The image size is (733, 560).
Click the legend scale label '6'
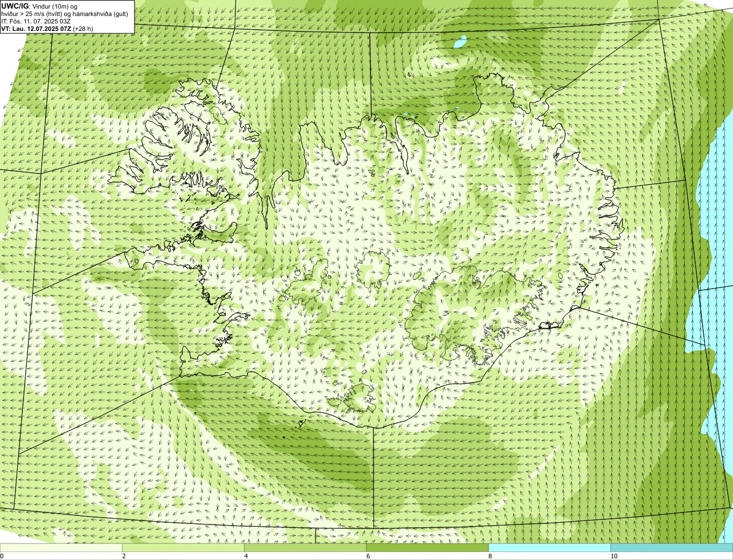[x=368, y=556]
